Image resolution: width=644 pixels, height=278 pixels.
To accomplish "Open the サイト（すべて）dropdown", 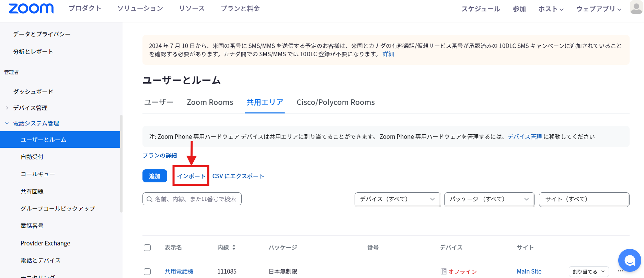I will pyautogui.click(x=584, y=199).
